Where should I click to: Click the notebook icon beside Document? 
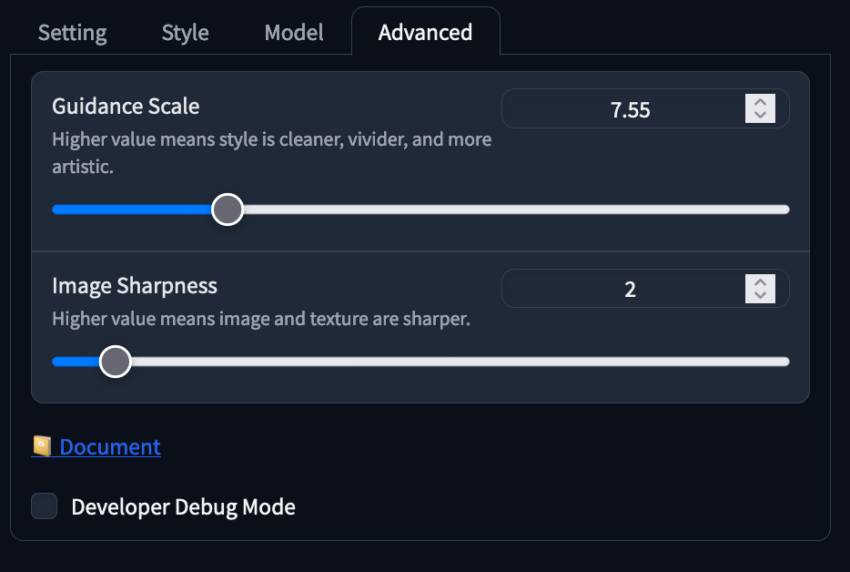click(42, 446)
